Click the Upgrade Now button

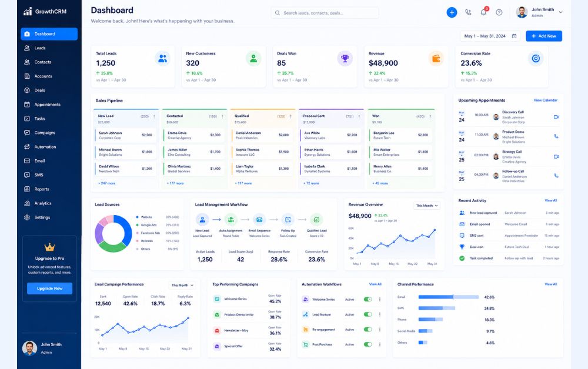click(x=49, y=289)
